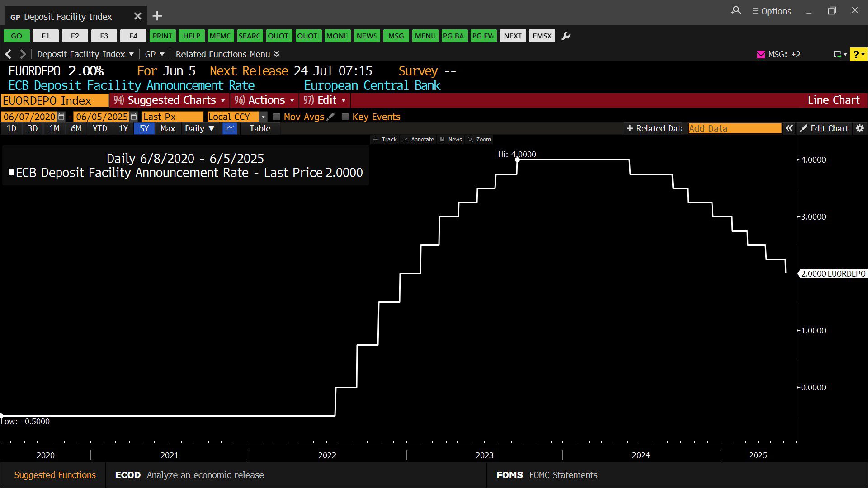Open ECOD Analyze an economic release
The width and height of the screenshot is (868, 488).
[190, 475]
